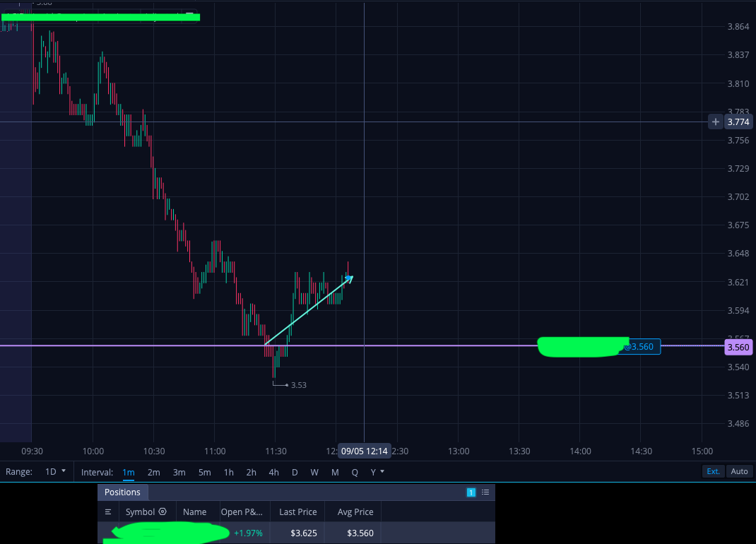This screenshot has height=544, width=756.
Task: Select the 1m interval
Action: pos(129,473)
